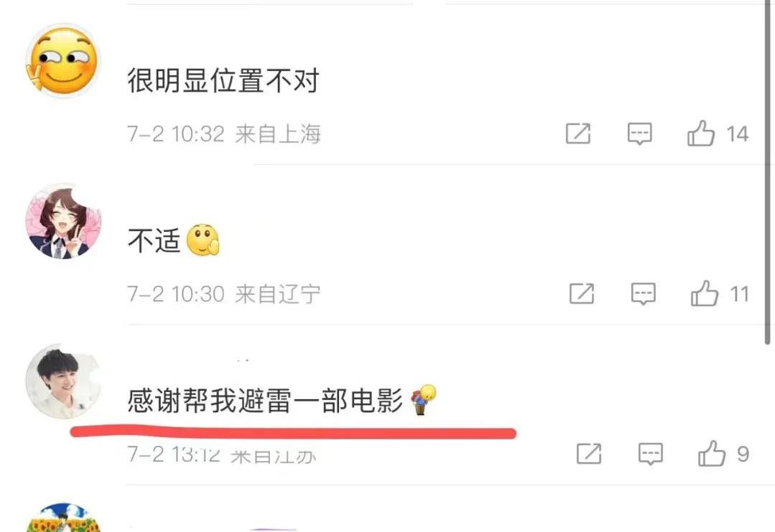The width and height of the screenshot is (775, 532).
Task: Open the sunflower avatar profile at bottom
Action: (62, 518)
